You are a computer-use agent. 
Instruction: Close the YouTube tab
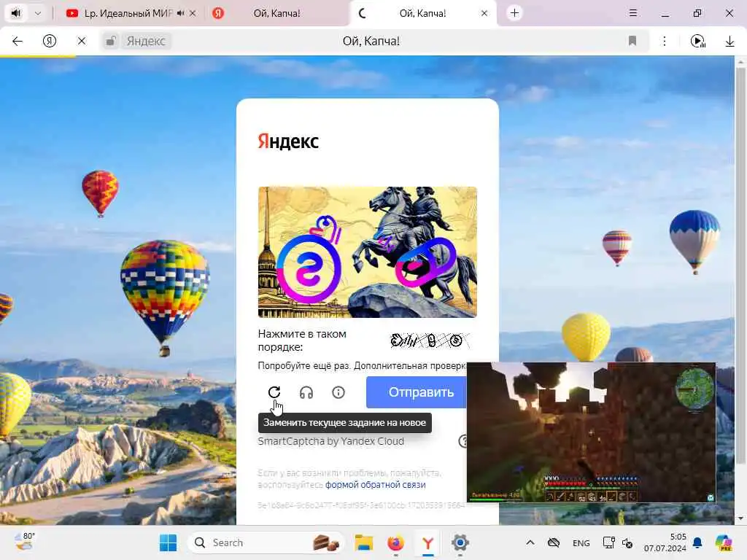[193, 13]
